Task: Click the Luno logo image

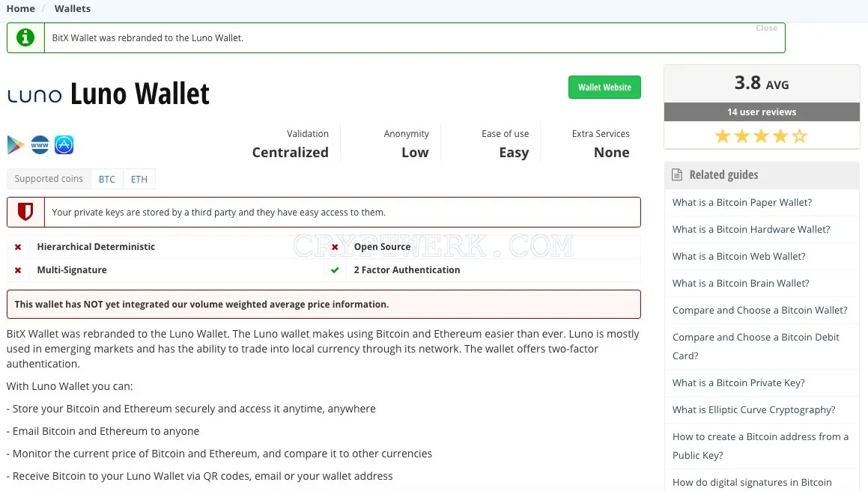Action: (x=34, y=95)
